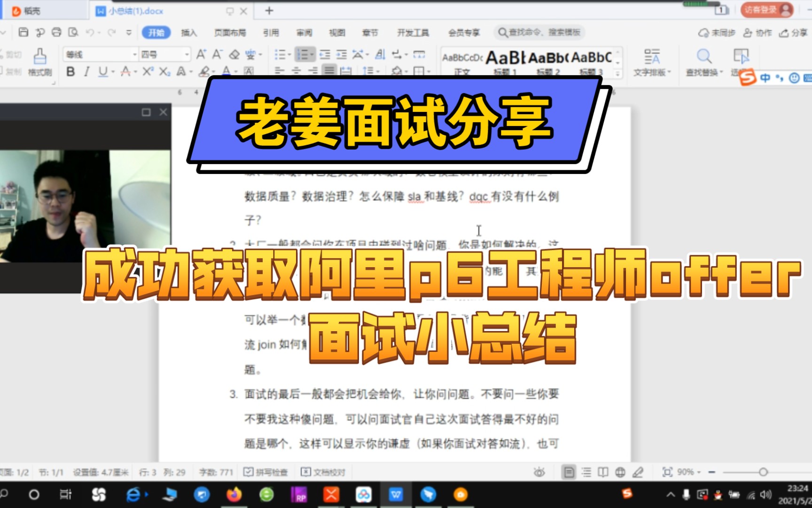
Task: Click the new tab plus button
Action: click(269, 10)
